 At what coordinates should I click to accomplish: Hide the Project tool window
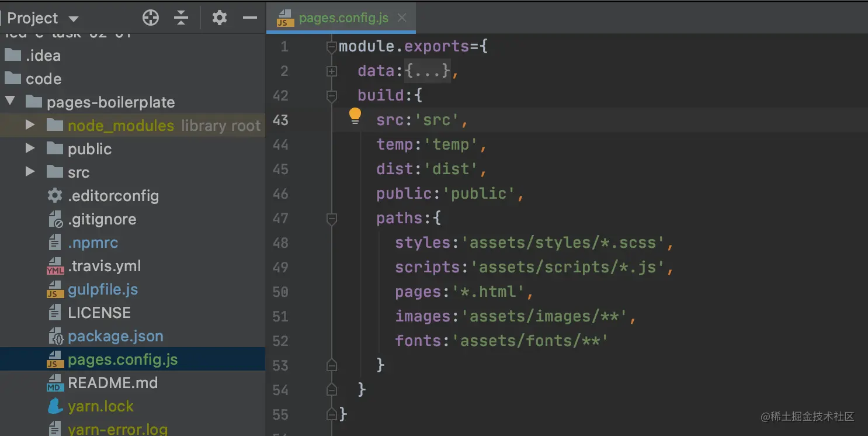(250, 18)
